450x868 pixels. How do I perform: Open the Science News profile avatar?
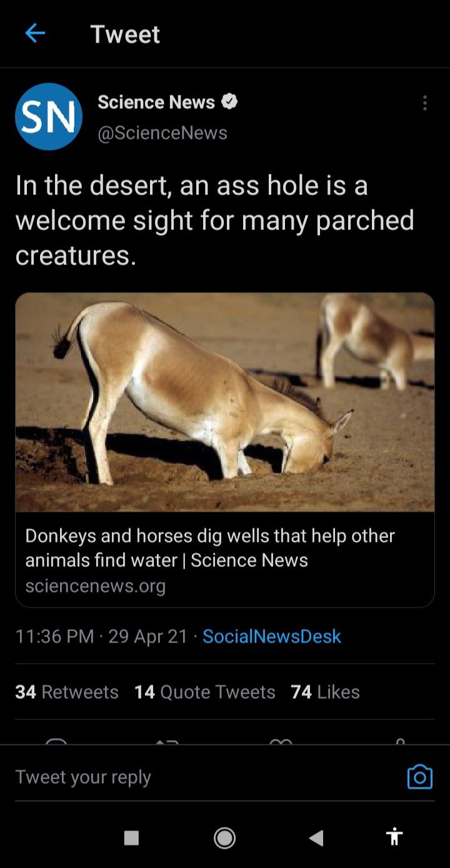tap(49, 117)
